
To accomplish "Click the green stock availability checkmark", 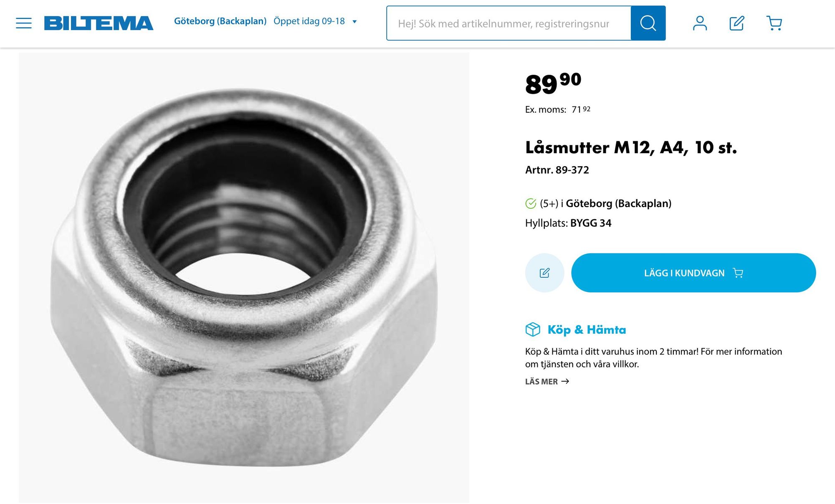I will coord(531,203).
